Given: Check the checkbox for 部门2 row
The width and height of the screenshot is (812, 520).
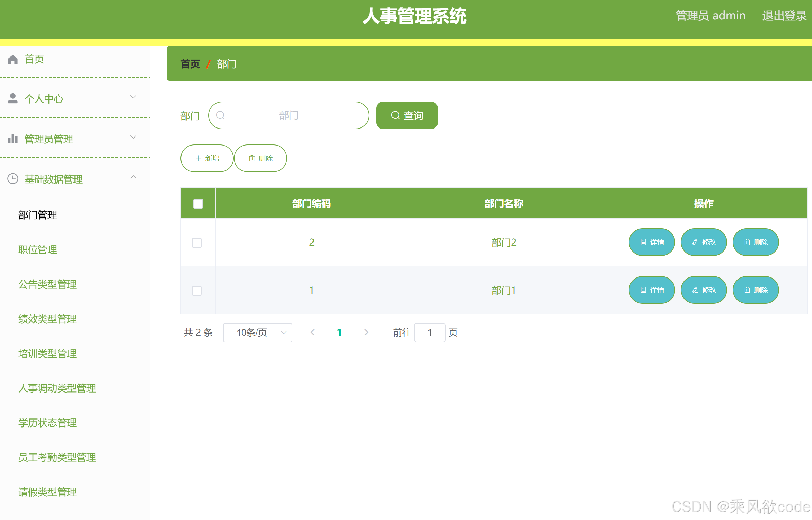Looking at the screenshot, I should point(197,243).
